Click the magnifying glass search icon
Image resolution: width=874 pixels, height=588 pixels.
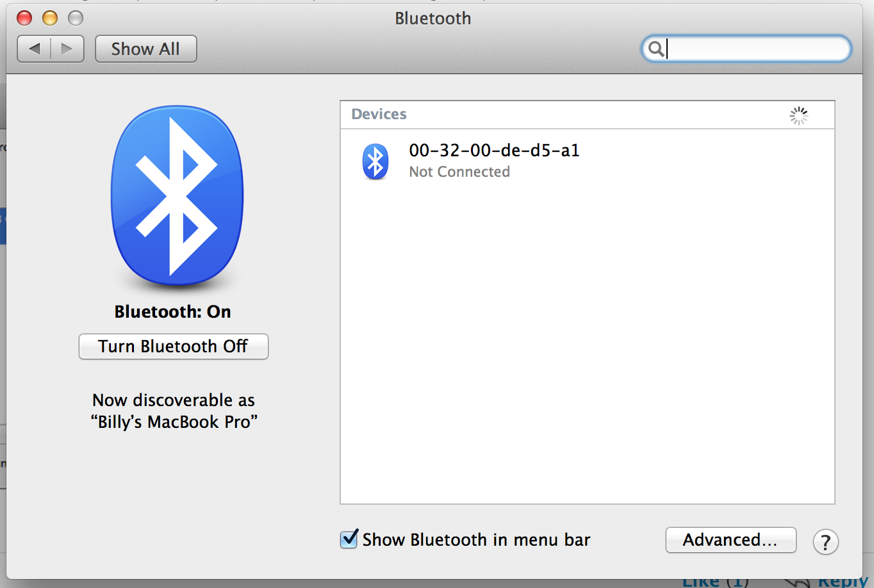[x=655, y=49]
